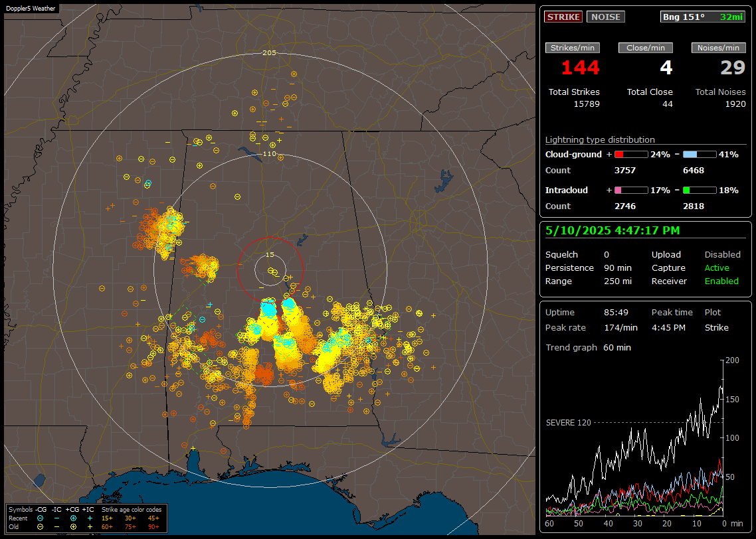The height and width of the screenshot is (539, 756).
Task: Click the 75+ strike age color code
Action: (x=130, y=527)
